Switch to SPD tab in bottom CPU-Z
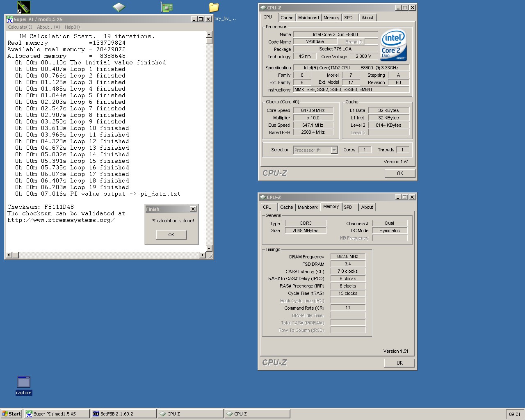This screenshot has width=525, height=420. tap(348, 207)
